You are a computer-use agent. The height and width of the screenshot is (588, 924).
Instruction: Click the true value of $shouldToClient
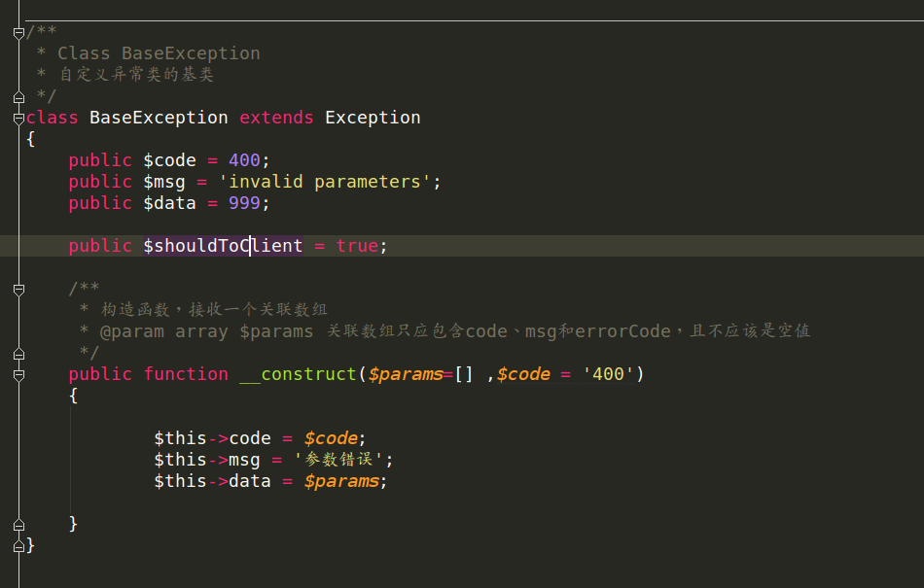tap(357, 246)
